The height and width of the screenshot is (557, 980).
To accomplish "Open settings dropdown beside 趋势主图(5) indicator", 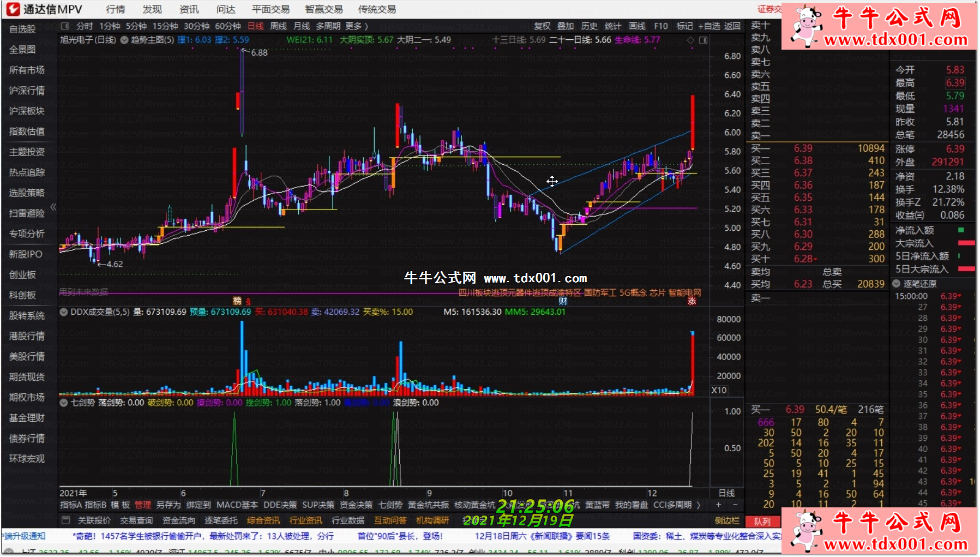I will 124,40.
